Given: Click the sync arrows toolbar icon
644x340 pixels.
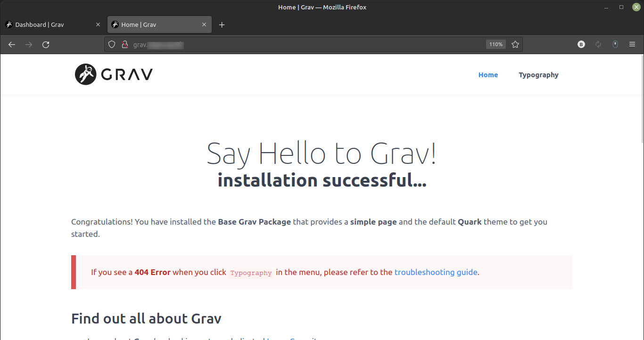Looking at the screenshot, I should (598, 45).
